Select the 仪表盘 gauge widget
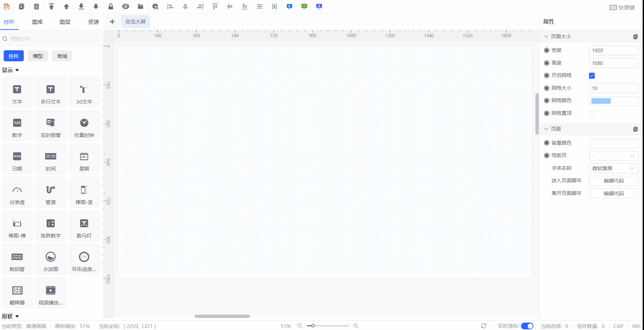 pos(17,193)
